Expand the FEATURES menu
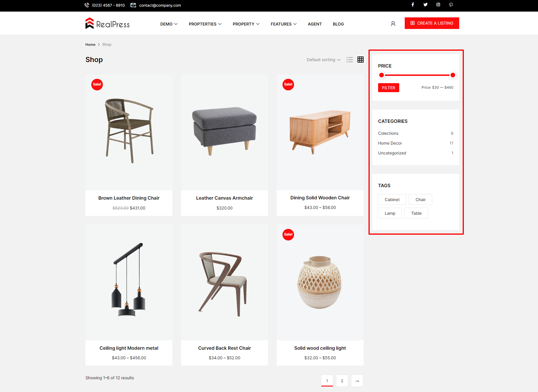This screenshot has width=538, height=392. click(284, 24)
